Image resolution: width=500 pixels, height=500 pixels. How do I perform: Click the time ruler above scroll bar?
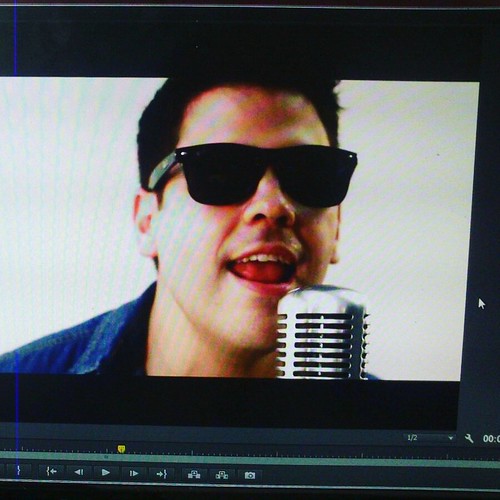[250, 450]
